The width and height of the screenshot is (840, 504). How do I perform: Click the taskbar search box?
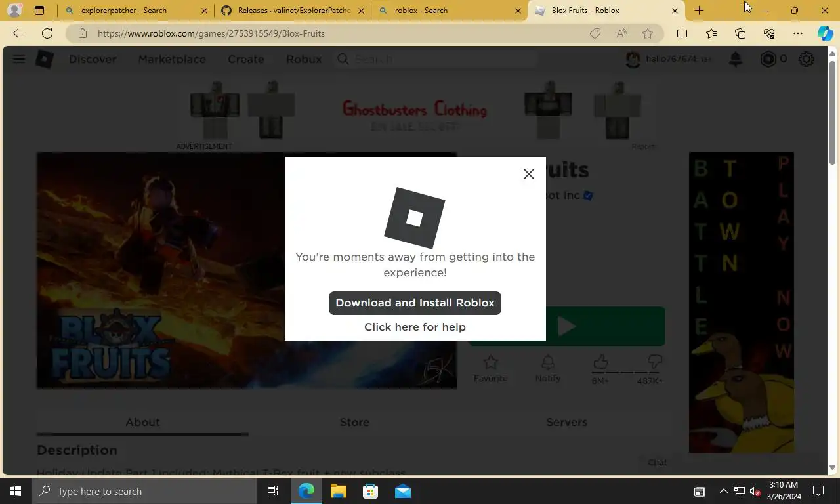click(x=144, y=491)
